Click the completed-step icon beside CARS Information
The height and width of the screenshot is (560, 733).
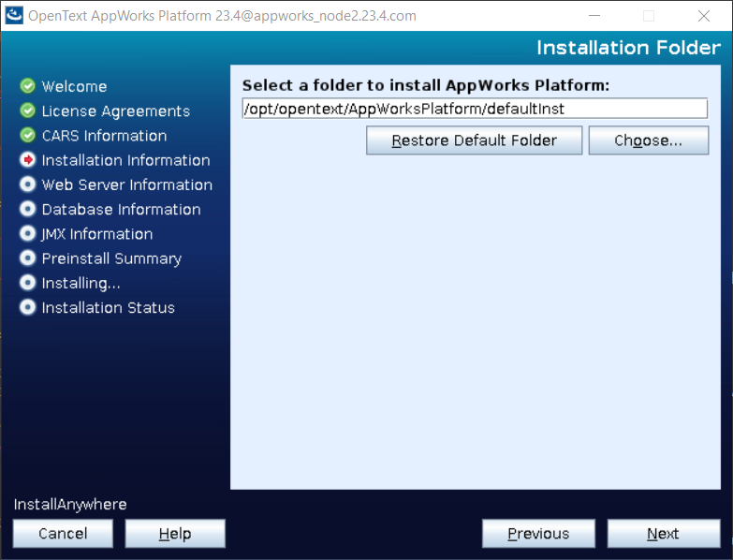coord(27,136)
